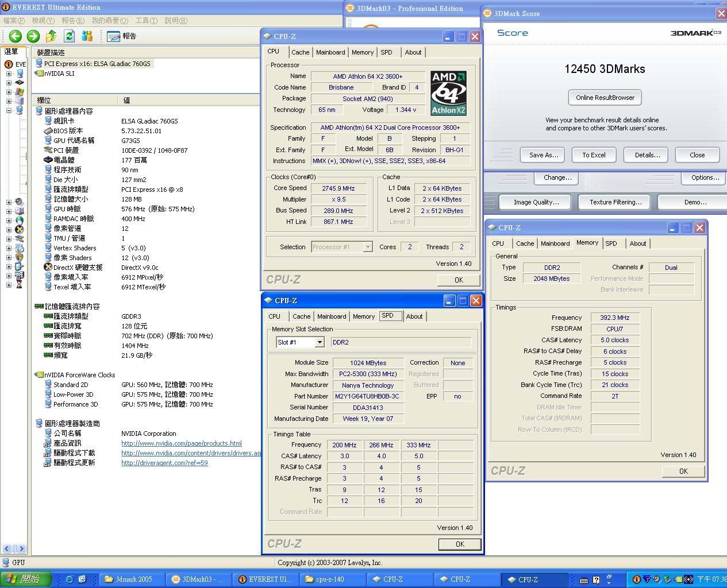Screen dimensions: 727x588
Task: Go up one level with the folder arrow icon
Action: [51, 36]
